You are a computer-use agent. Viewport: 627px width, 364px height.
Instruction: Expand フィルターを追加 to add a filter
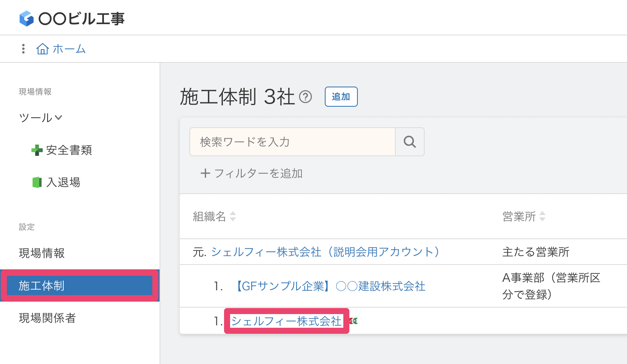251,173
